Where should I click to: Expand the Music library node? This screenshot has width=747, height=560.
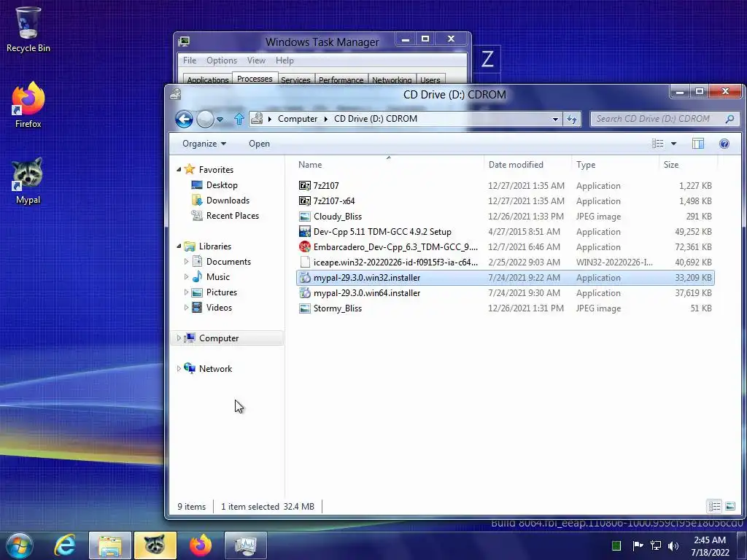pos(186,276)
